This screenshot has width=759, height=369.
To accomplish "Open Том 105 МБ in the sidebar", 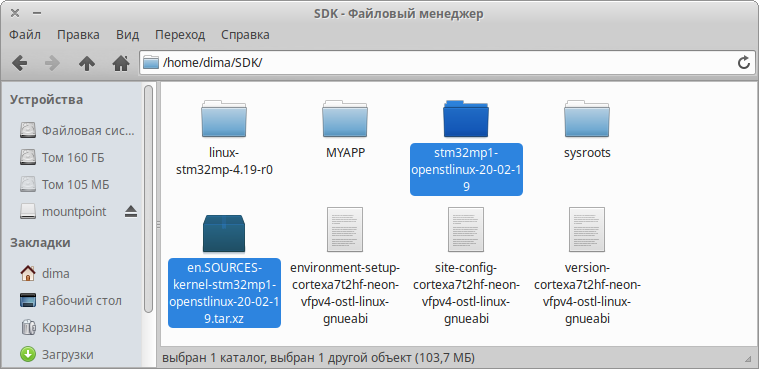I will tap(77, 185).
